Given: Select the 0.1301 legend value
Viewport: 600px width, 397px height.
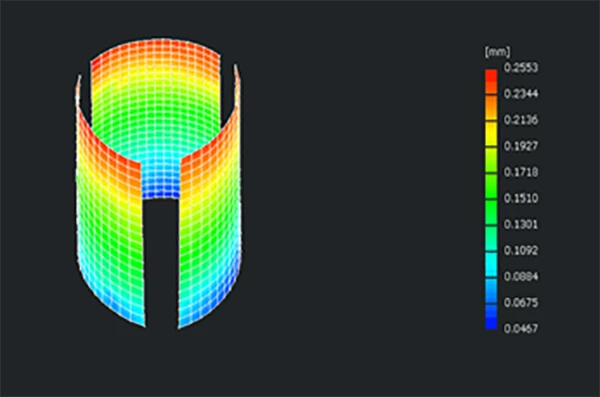Looking at the screenshot, I should (x=521, y=224).
